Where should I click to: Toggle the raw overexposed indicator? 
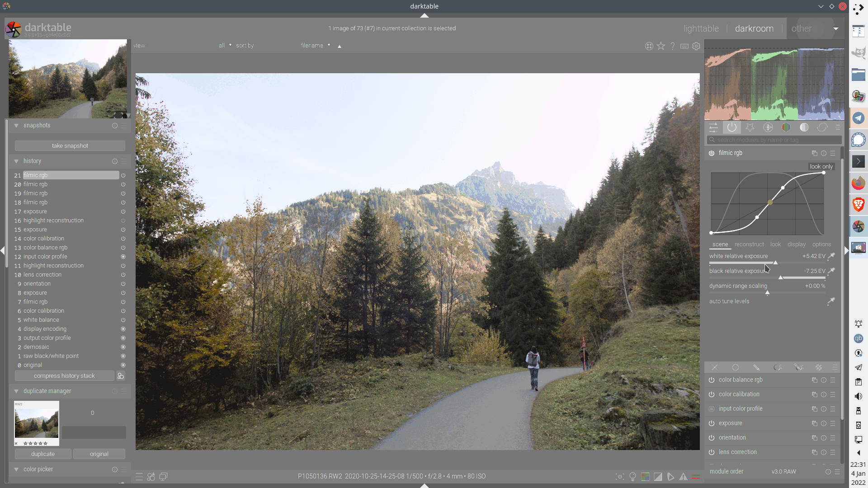tap(646, 476)
